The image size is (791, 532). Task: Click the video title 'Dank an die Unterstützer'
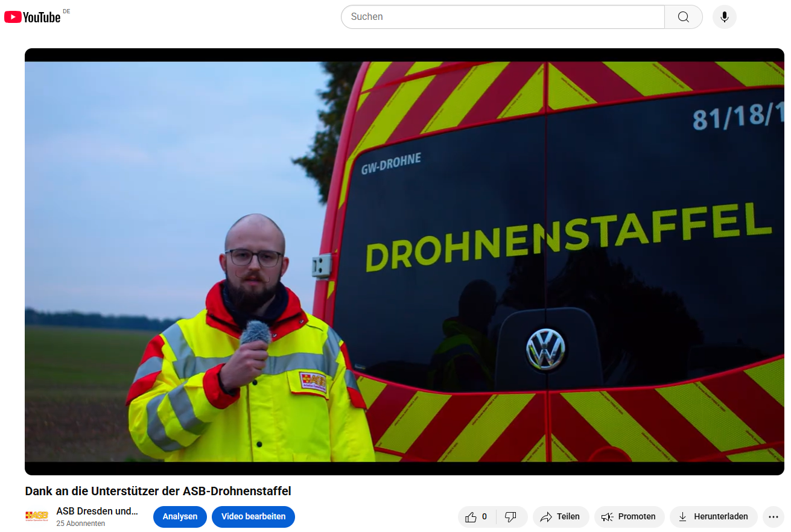pyautogui.click(x=158, y=491)
